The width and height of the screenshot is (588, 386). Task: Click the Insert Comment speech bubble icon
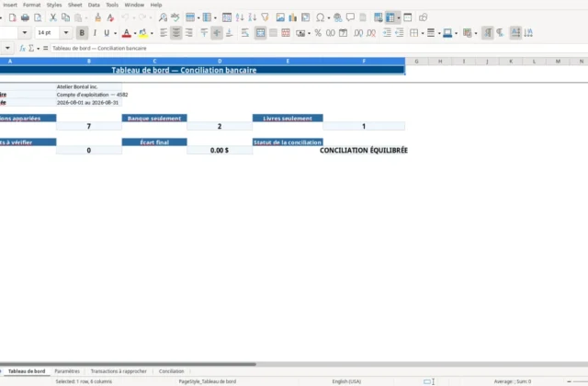350,17
